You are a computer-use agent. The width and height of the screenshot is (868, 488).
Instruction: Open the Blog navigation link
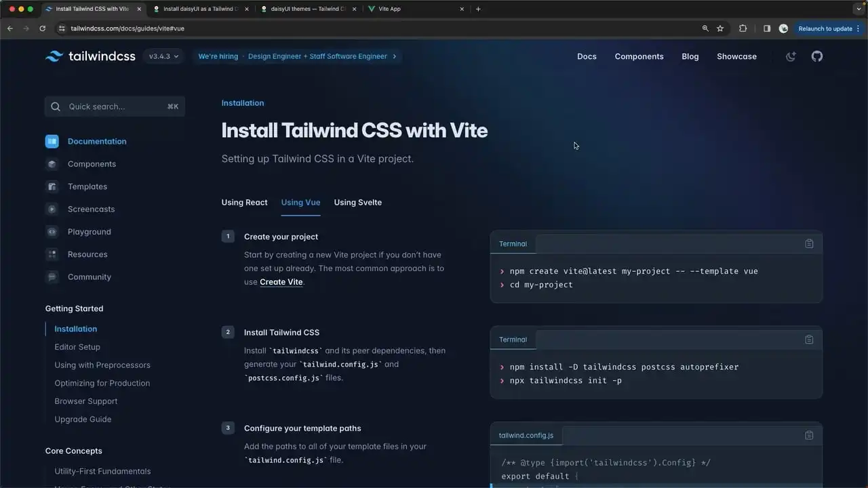[x=690, y=56]
